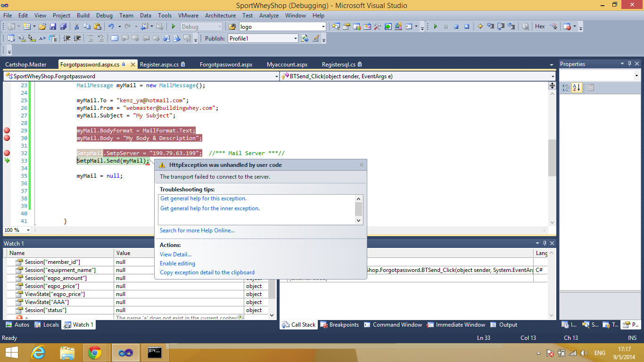The width and height of the screenshot is (644, 362).
Task: Click the Restart debugging icon
Action: [466, 27]
